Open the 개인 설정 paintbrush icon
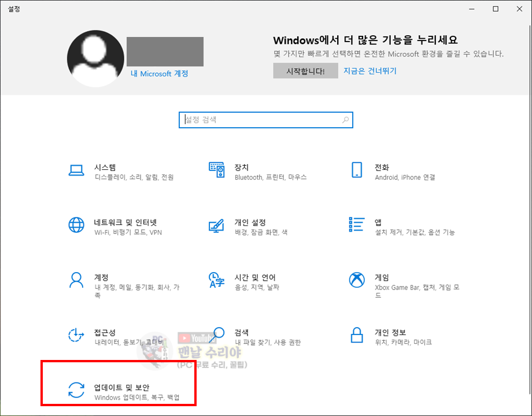 [216, 226]
